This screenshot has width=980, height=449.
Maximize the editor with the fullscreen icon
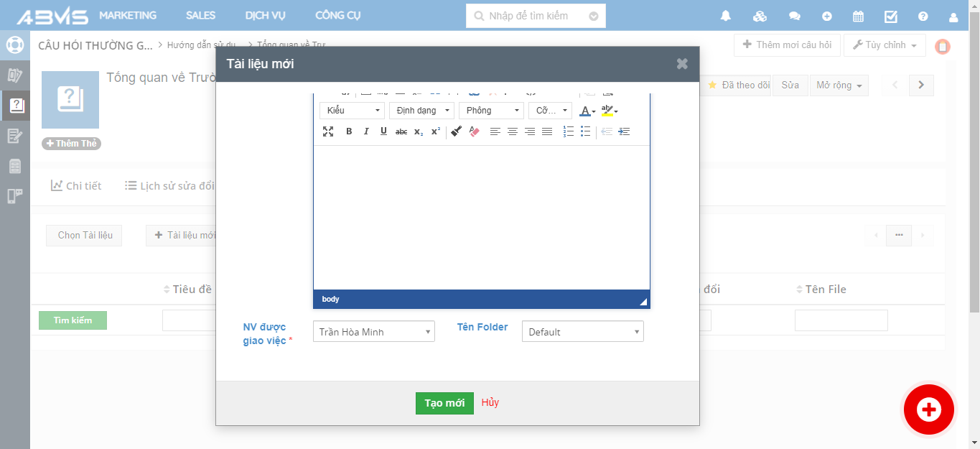[328, 131]
